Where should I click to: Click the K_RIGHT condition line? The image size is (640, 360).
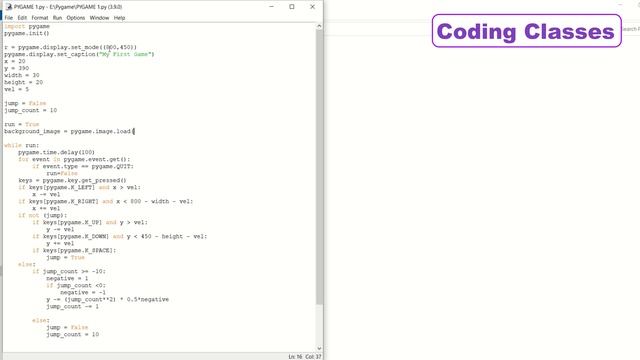tap(105, 201)
